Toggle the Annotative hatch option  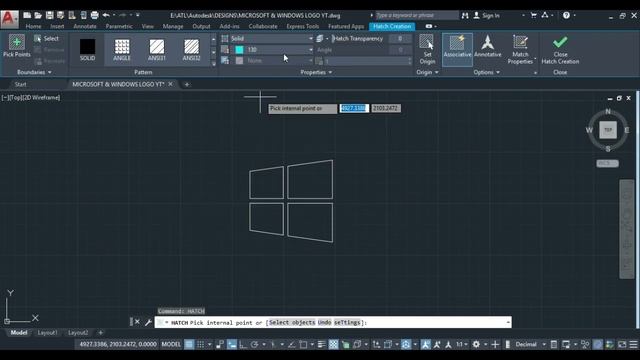point(487,46)
